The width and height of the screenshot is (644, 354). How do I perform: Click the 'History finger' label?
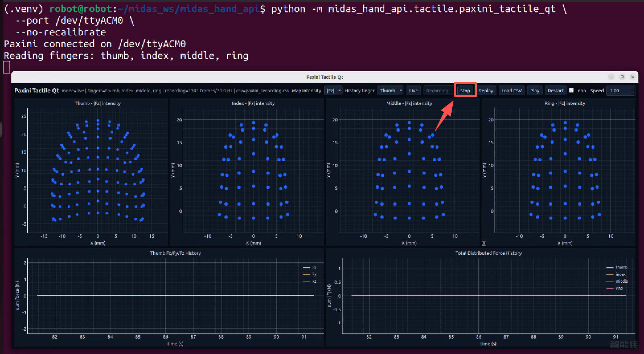point(360,91)
